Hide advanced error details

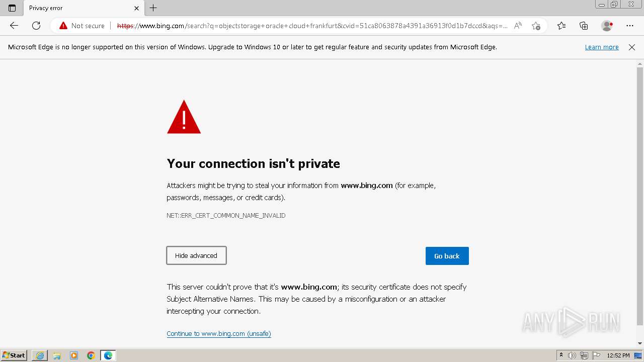[x=196, y=255]
